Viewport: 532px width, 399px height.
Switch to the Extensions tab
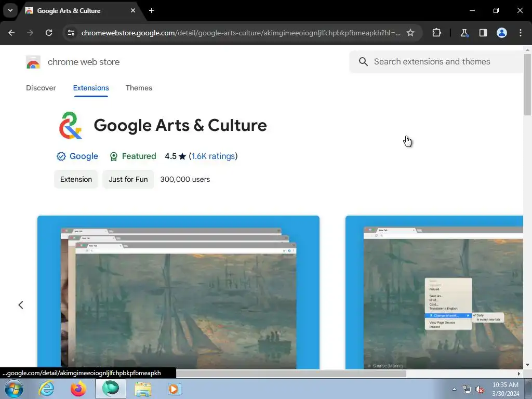point(91,88)
